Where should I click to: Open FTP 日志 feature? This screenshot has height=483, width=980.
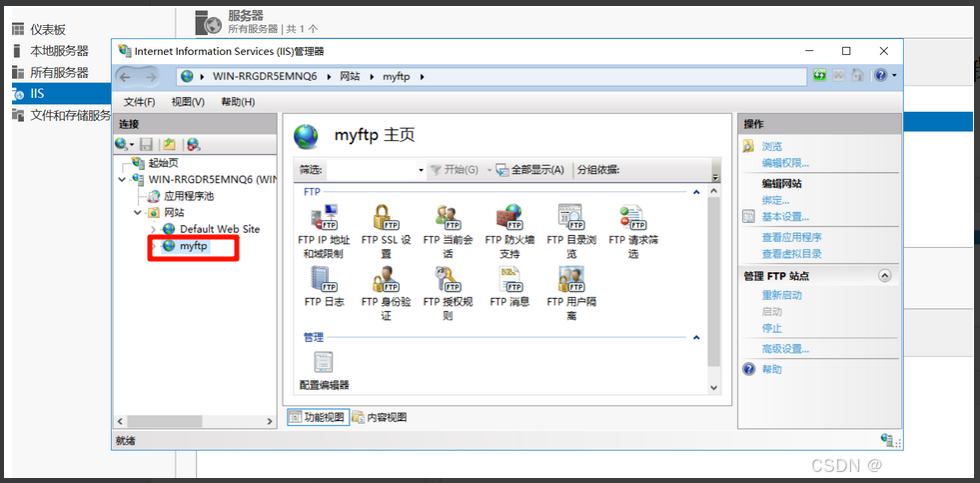pos(325,287)
